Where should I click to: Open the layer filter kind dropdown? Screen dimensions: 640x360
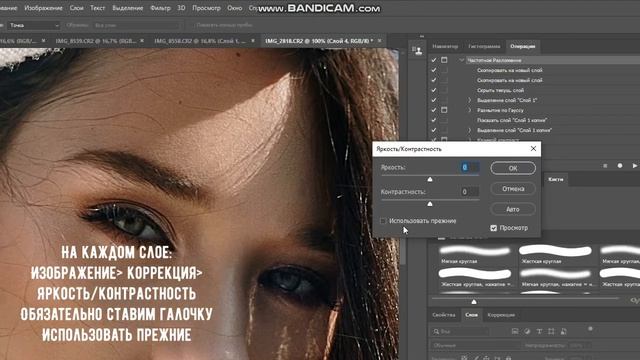coord(460,331)
